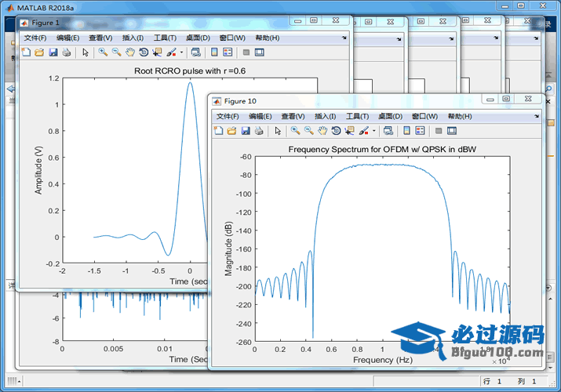
Task: Open Brush color dropdown arrow in Figure 1
Action: coord(181,53)
